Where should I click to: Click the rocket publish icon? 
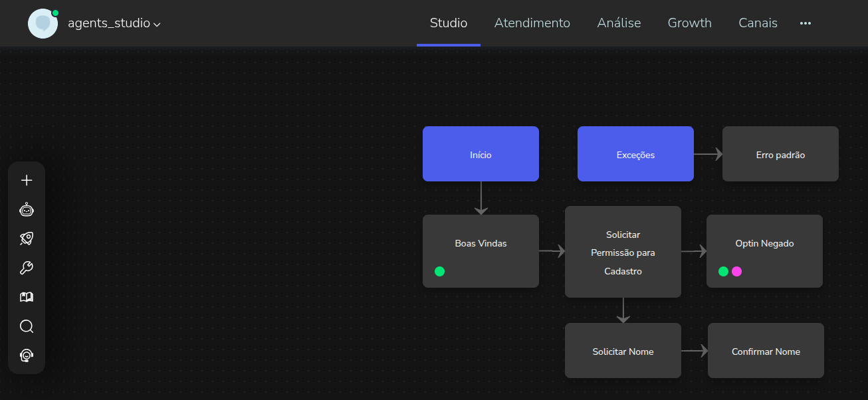click(27, 239)
